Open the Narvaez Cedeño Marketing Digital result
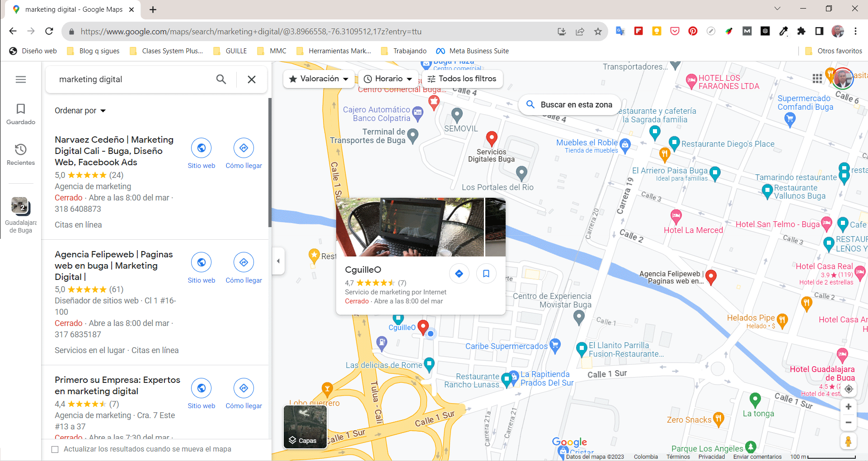The width and height of the screenshot is (868, 461). coord(114,151)
